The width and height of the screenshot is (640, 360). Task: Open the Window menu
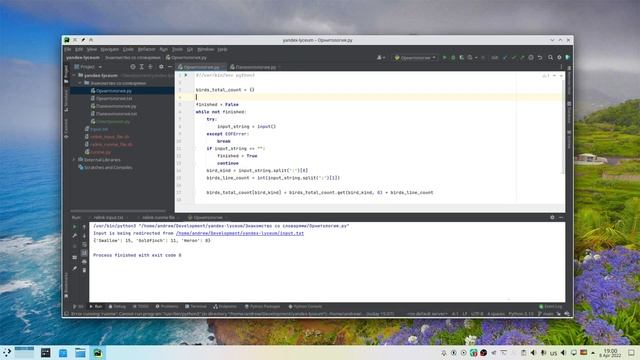pyautogui.click(x=205, y=49)
